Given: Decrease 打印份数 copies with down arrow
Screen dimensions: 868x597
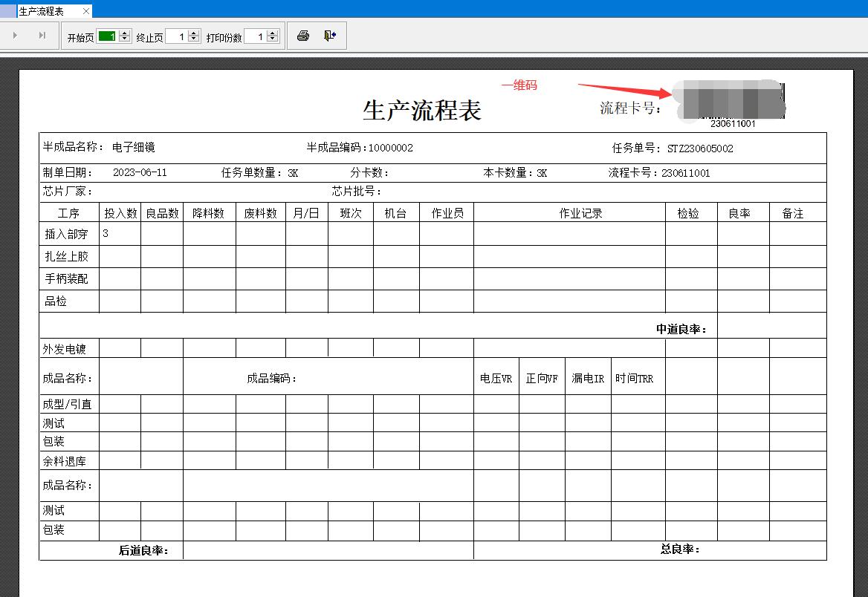Looking at the screenshot, I should click(x=272, y=39).
